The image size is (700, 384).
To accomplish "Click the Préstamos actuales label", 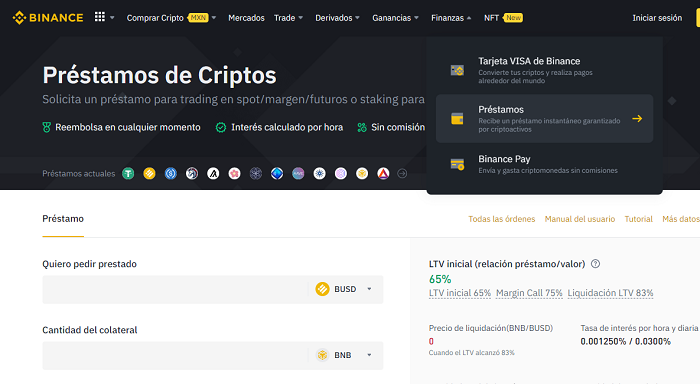I will (79, 174).
